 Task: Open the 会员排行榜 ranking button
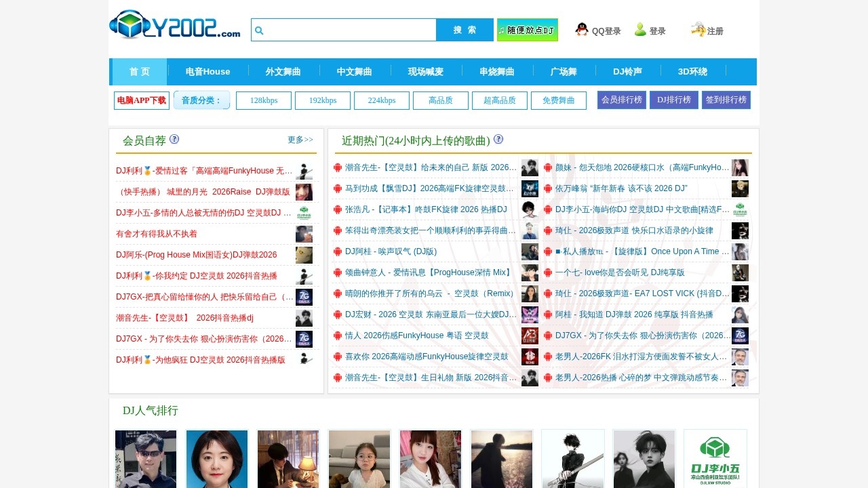click(622, 100)
